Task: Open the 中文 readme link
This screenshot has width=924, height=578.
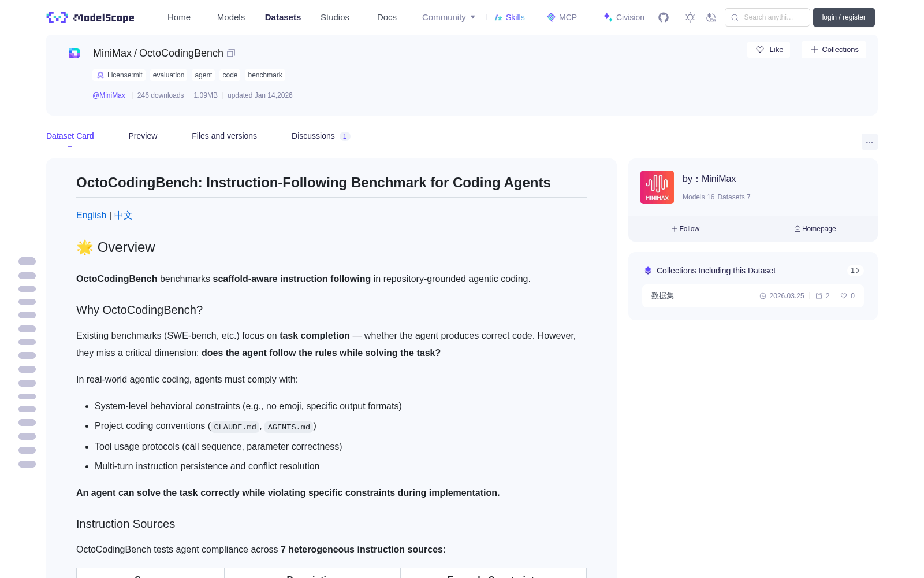Action: coord(124,215)
